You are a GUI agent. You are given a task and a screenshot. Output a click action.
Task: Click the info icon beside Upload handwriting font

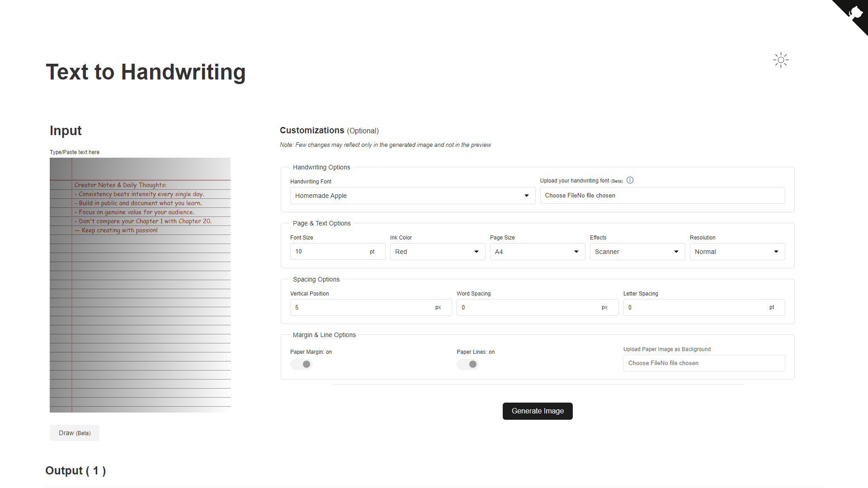(630, 180)
